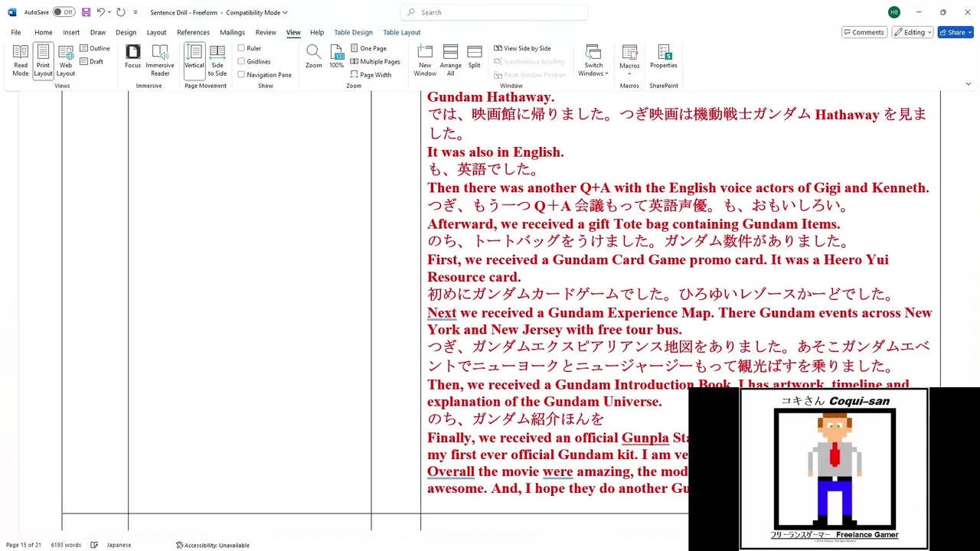Expand the Share button dropdown
This screenshot has height=551, width=980.
(x=969, y=32)
